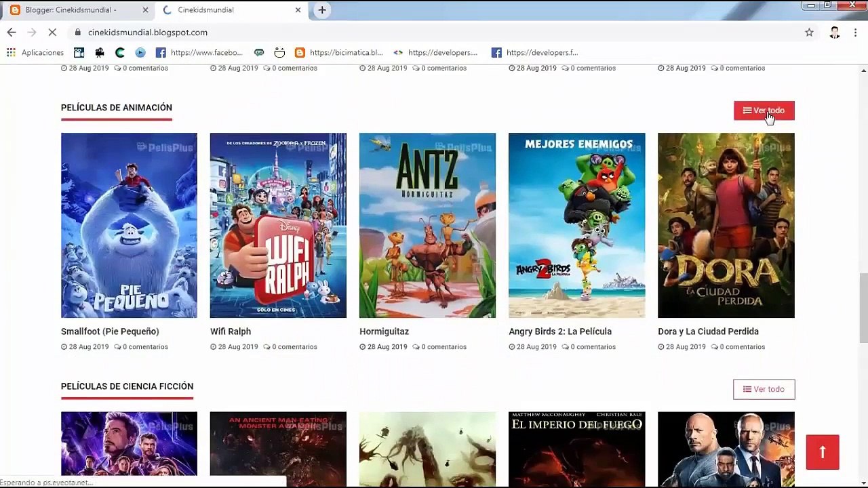
Task: Open the Chrome three-dot menu
Action: (x=855, y=32)
